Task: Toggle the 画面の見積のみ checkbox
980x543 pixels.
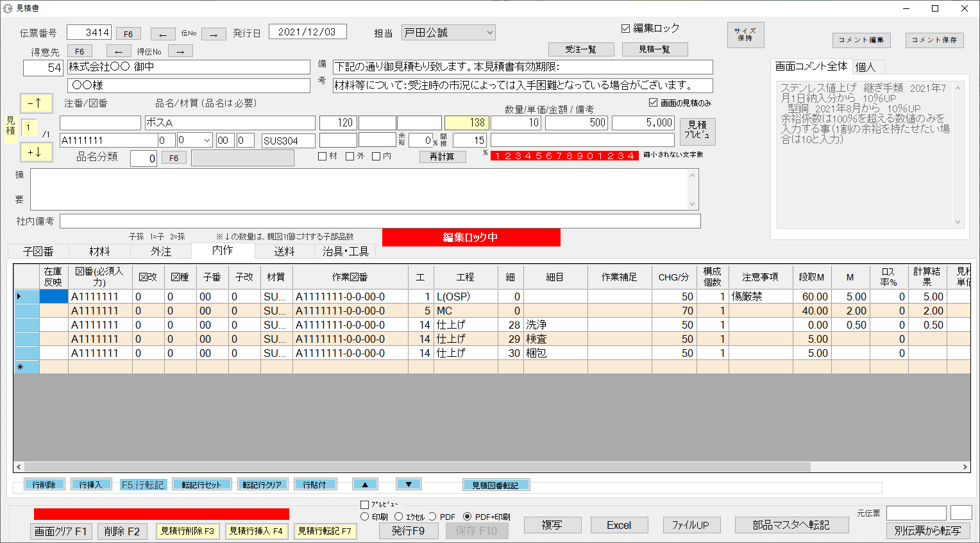Action: click(x=653, y=103)
